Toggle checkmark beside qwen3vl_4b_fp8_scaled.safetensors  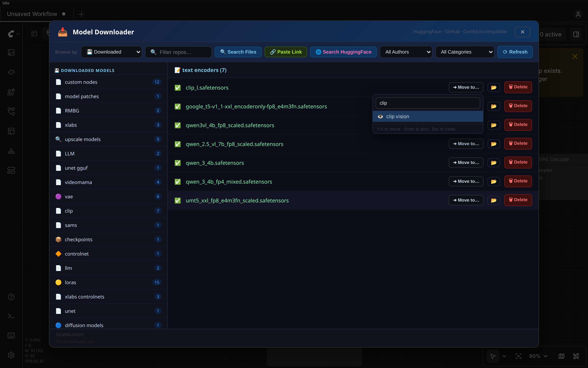[178, 125]
